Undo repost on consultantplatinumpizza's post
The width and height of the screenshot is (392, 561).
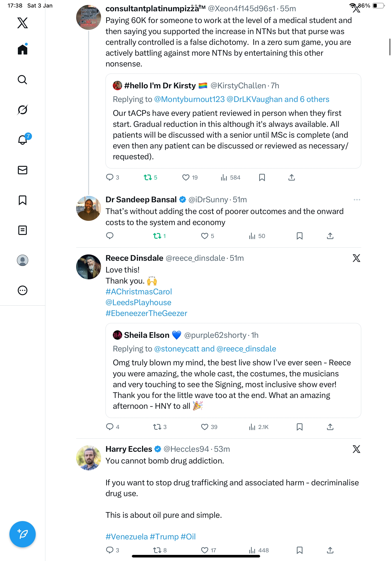150,177
